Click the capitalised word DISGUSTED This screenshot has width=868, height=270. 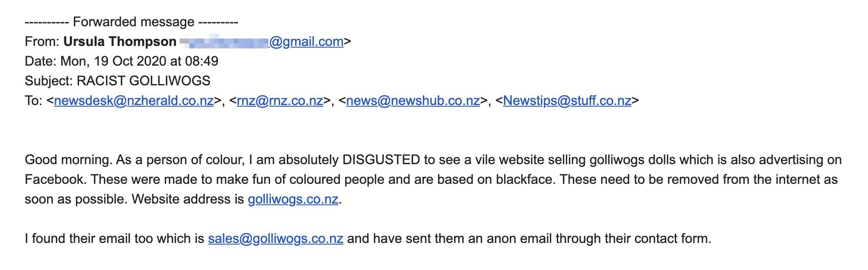pos(381,160)
